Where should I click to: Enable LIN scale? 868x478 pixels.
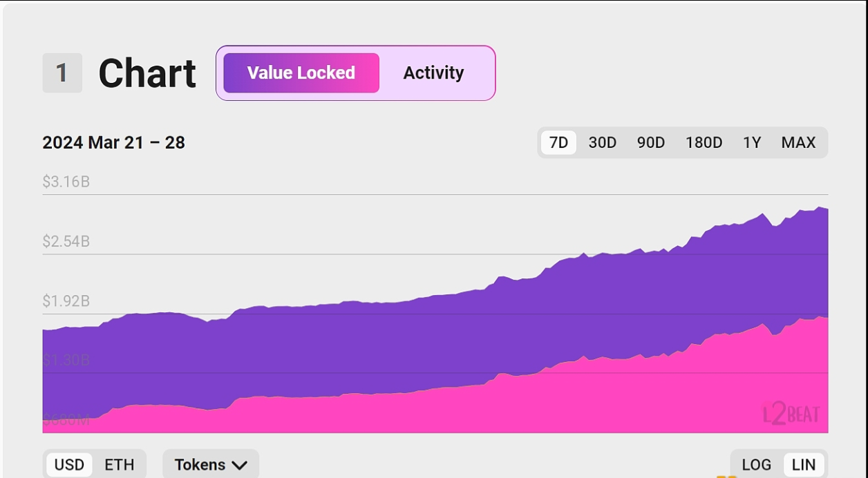pos(804,465)
